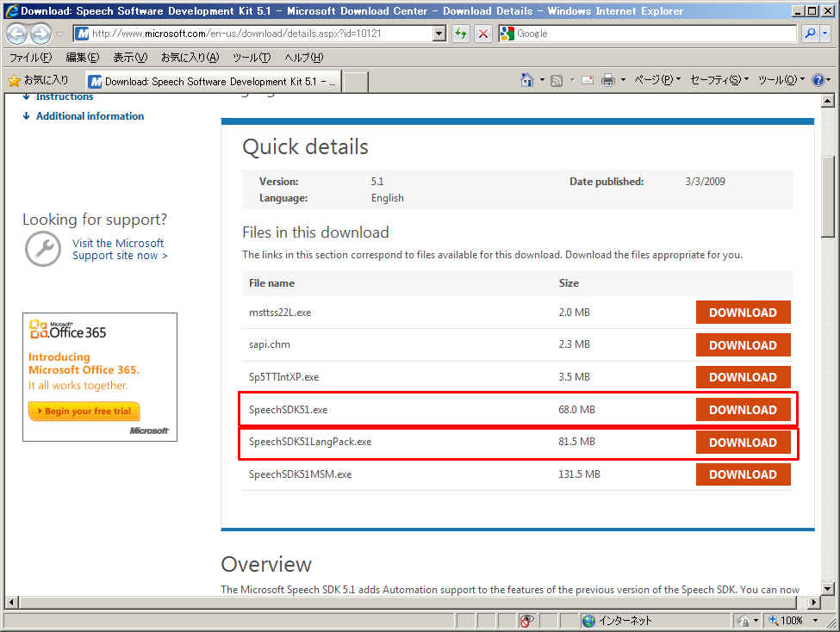Open the search provider dropdown arrow

tap(825, 34)
